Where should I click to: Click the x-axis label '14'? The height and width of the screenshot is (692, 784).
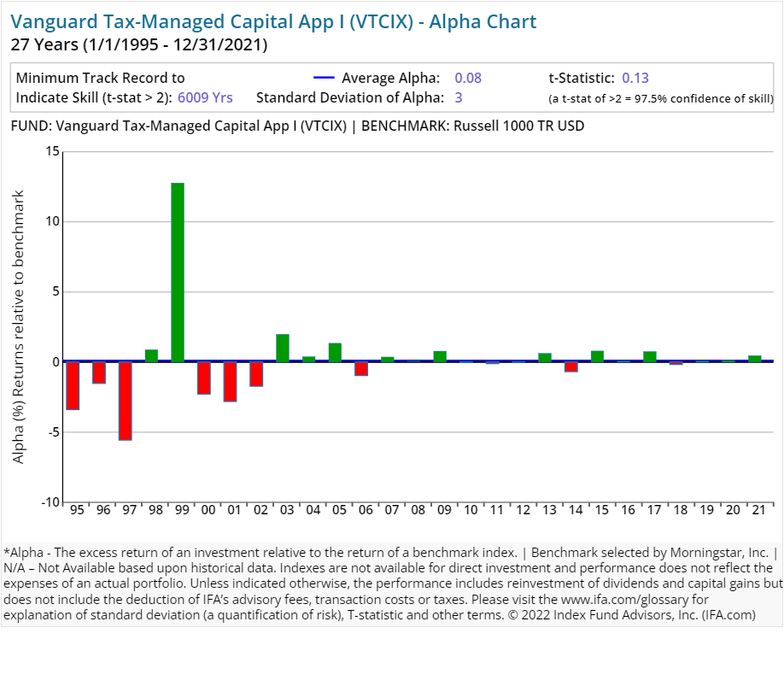[576, 510]
